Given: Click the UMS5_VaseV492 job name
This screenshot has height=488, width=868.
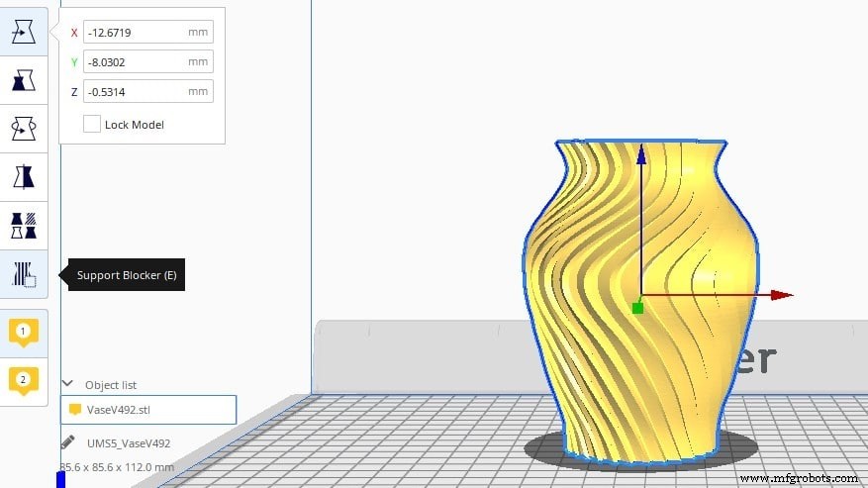Looking at the screenshot, I should pyautogui.click(x=129, y=443).
